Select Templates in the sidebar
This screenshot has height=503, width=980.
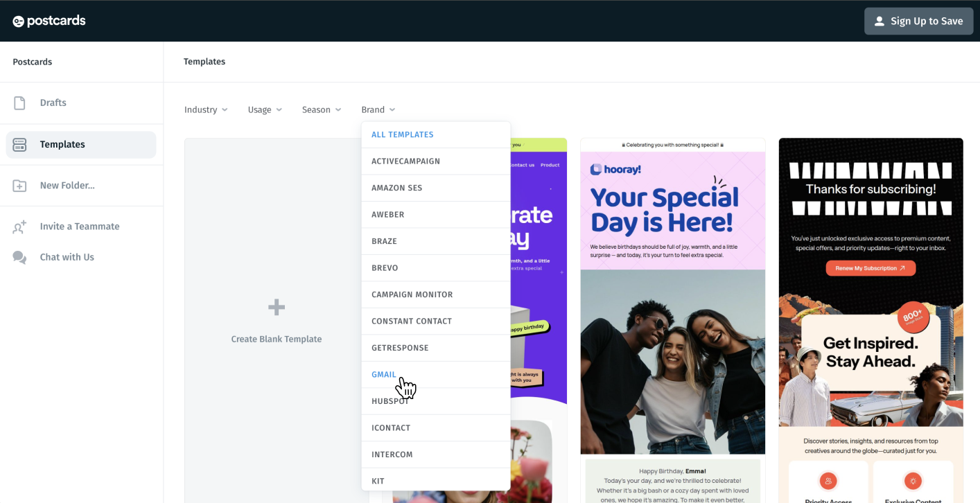tap(81, 145)
